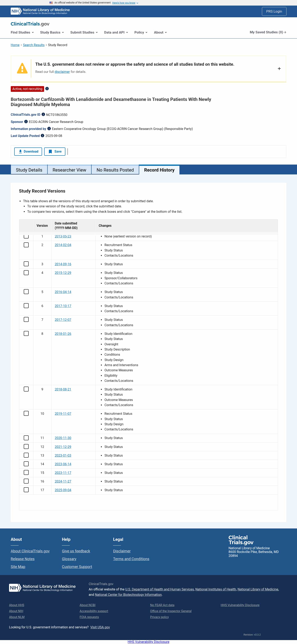297x644 pixels.
Task: Check the box for version 13
Action: click(26, 455)
